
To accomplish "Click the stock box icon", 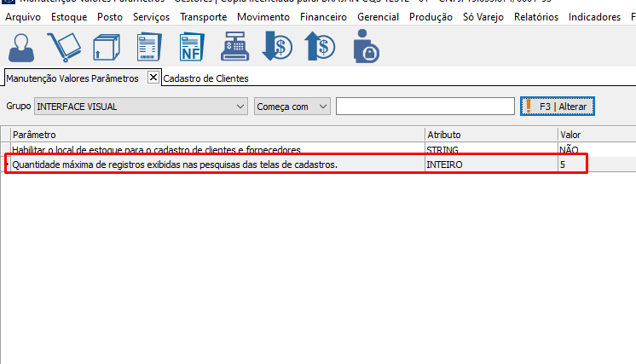I will (x=107, y=46).
